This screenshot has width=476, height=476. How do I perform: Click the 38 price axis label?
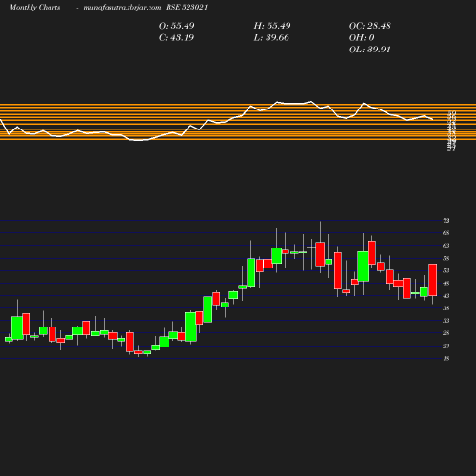(446, 308)
